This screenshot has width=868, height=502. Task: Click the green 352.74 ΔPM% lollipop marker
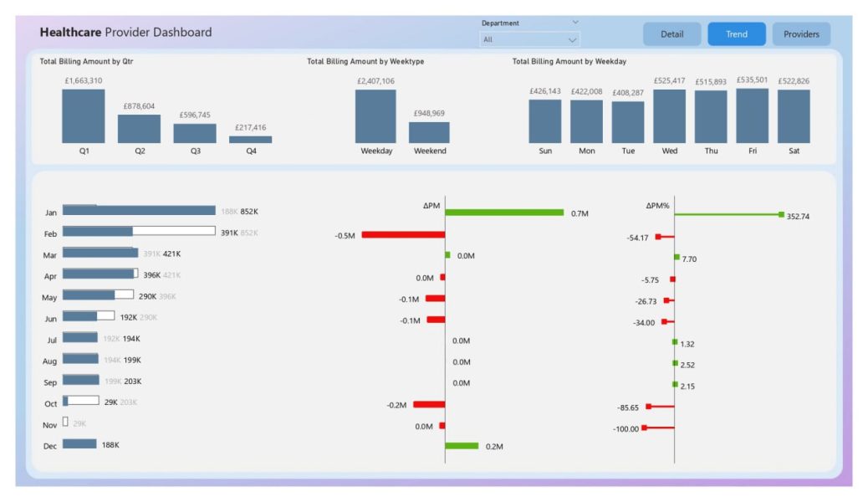tap(781, 215)
